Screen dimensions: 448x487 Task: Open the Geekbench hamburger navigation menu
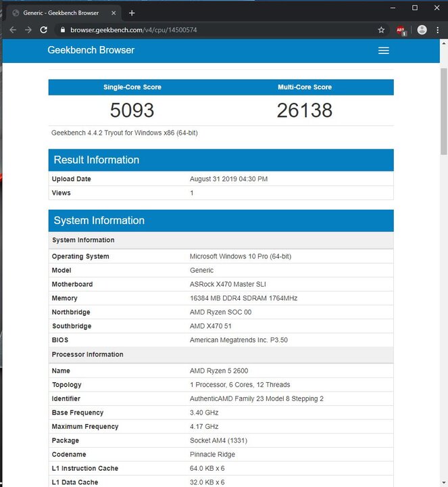click(x=383, y=51)
